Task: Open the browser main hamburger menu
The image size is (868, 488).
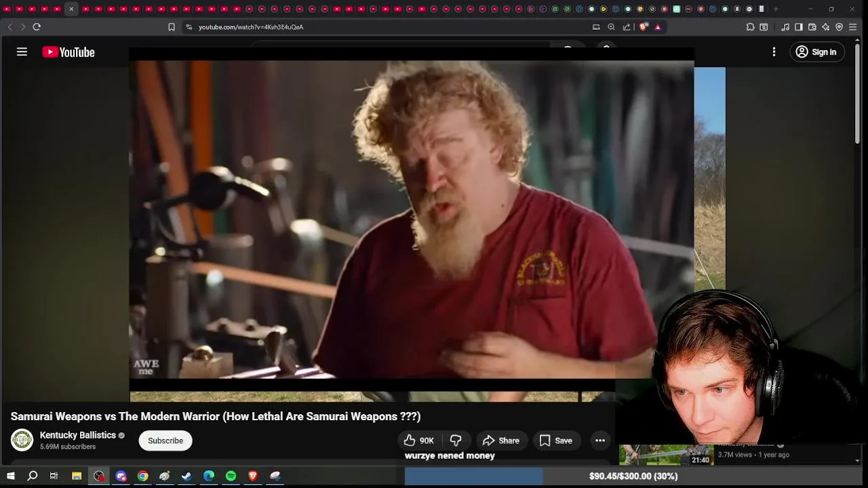Action: click(853, 27)
